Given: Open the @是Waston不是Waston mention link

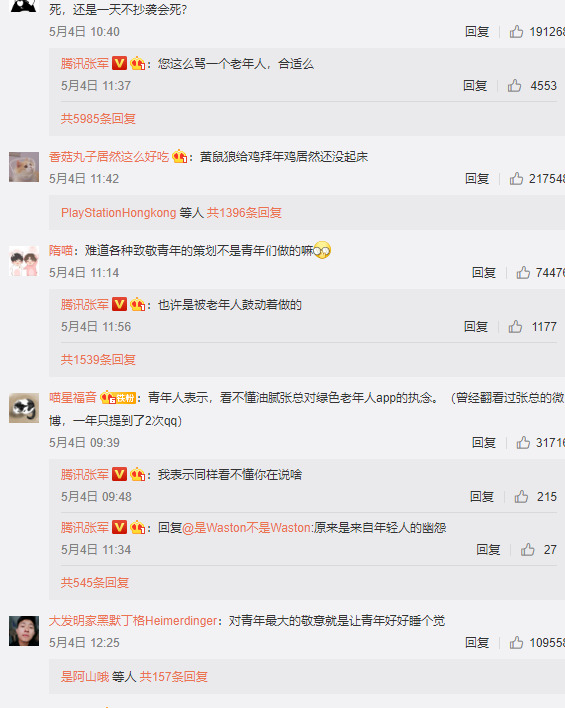Looking at the screenshot, I should click(x=247, y=527).
